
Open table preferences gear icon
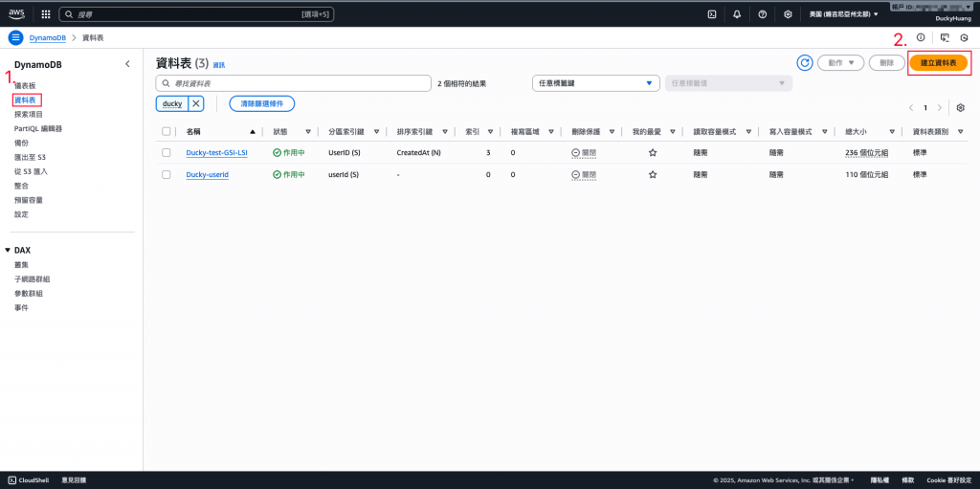pos(961,107)
